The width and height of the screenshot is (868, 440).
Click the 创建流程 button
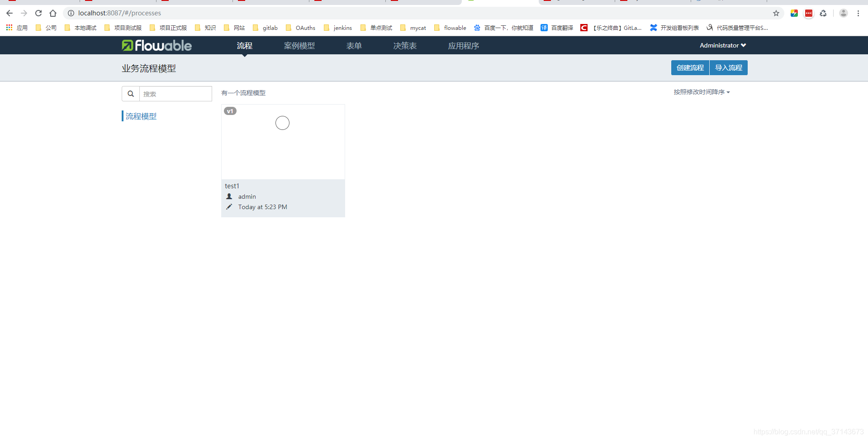[690, 67]
